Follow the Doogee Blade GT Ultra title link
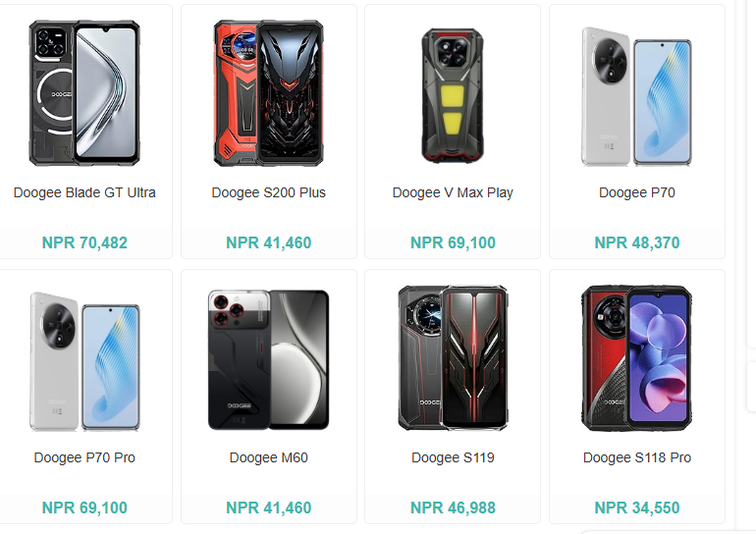The image size is (756, 534). coord(84,192)
